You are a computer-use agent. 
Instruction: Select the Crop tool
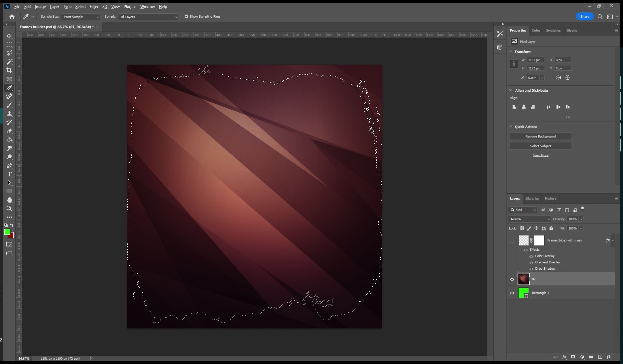click(x=9, y=70)
